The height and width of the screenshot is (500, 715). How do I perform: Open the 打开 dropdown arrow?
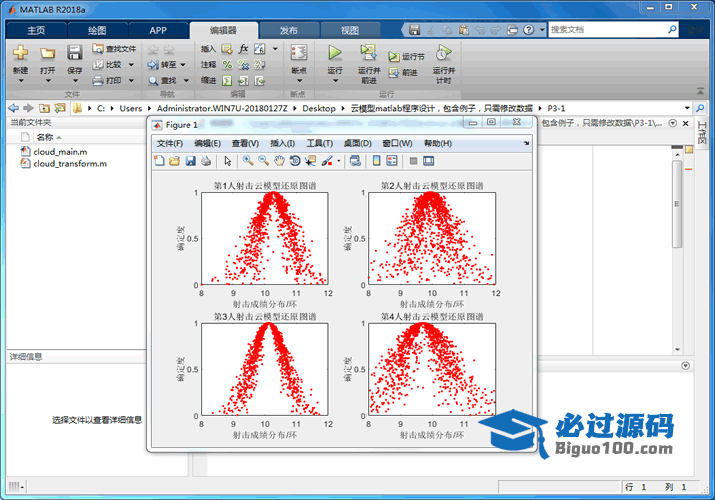tap(47, 81)
